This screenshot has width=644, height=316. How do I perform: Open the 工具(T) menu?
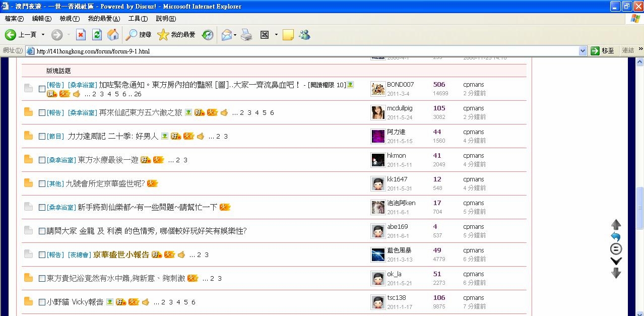point(138,19)
